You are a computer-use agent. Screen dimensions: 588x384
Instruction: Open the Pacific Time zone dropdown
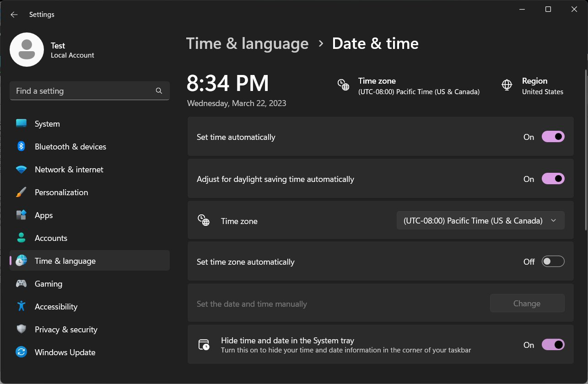480,220
